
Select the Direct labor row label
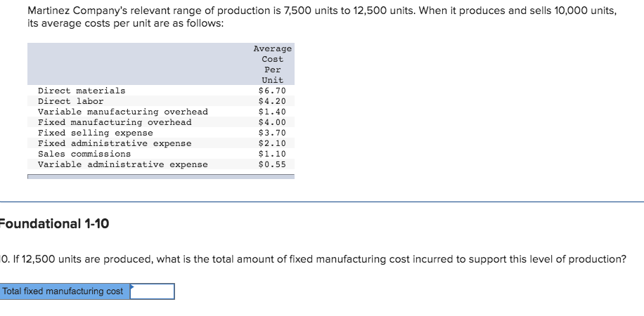point(70,101)
